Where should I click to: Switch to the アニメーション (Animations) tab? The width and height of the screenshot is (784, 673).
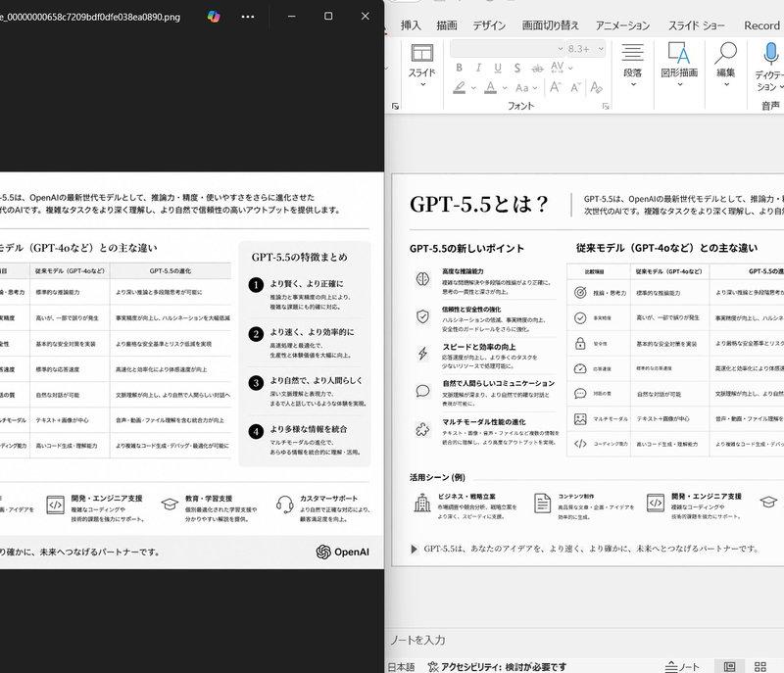(x=622, y=25)
